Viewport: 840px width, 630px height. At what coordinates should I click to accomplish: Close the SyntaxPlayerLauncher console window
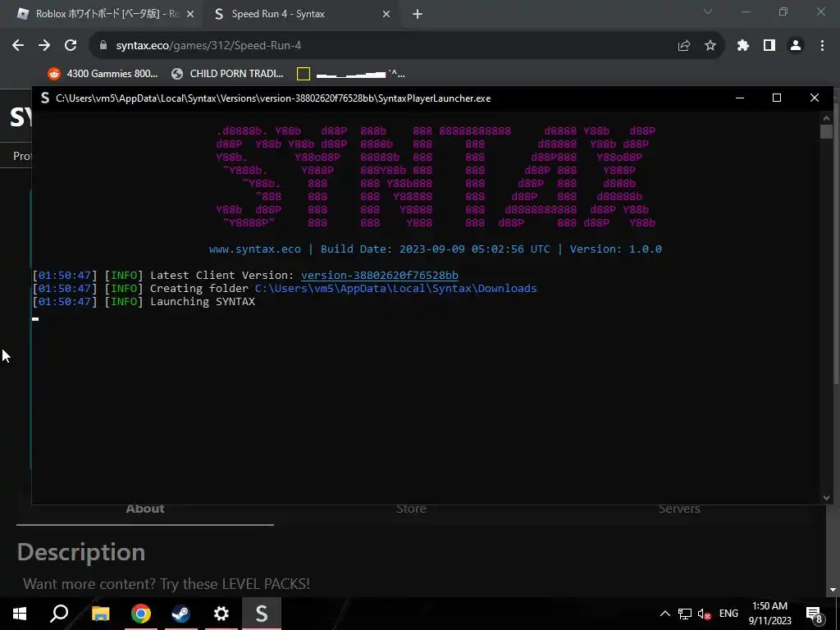point(815,98)
